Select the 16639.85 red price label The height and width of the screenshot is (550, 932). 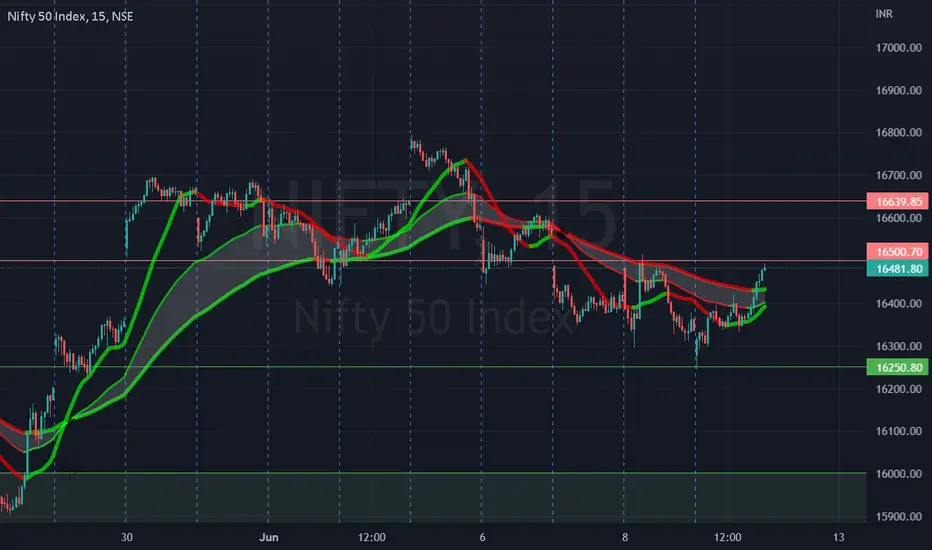(x=898, y=202)
